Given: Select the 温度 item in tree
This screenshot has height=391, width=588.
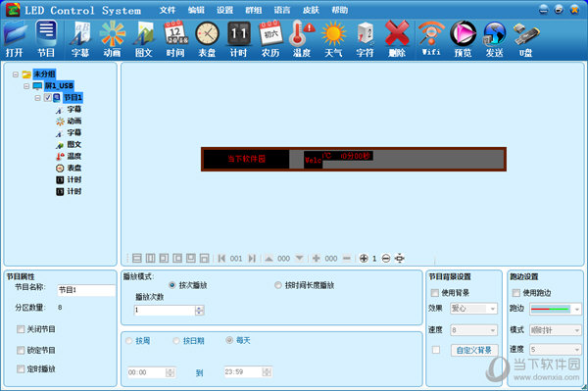Looking at the screenshot, I should pyautogui.click(x=73, y=157).
